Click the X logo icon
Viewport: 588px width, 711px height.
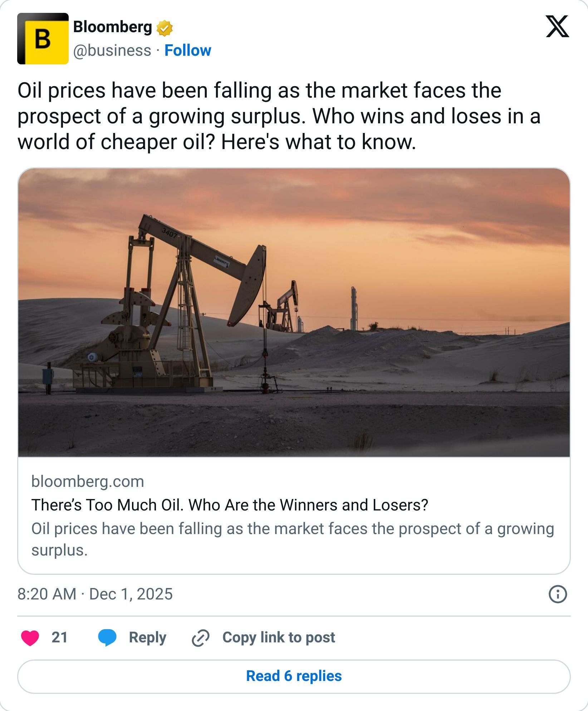[x=557, y=26]
